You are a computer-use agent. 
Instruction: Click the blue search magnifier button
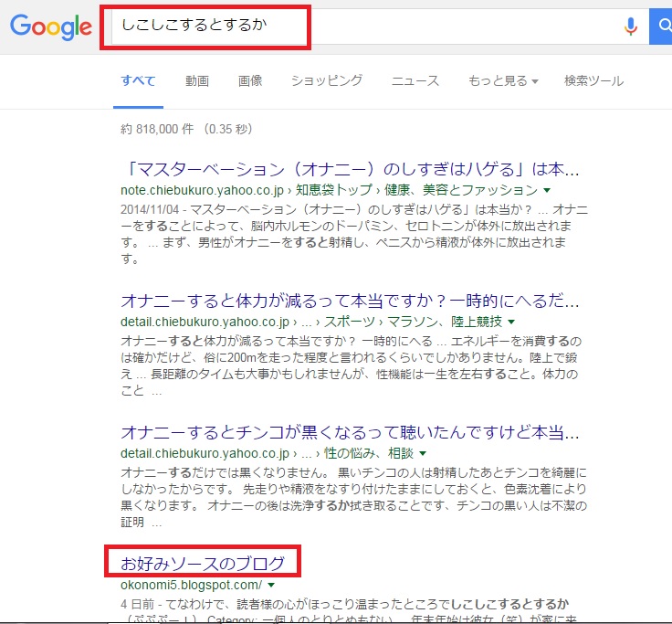click(661, 26)
